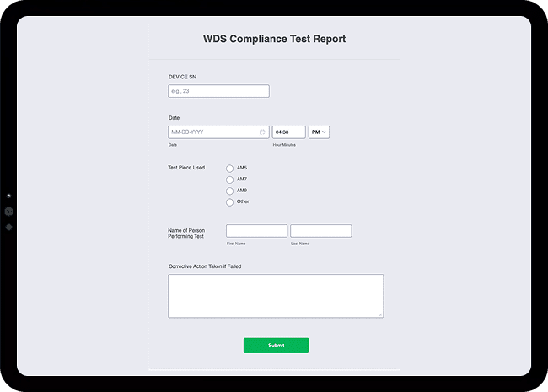
Task: Click the Corrective Action Taken if Failed label
Action: (x=205, y=266)
